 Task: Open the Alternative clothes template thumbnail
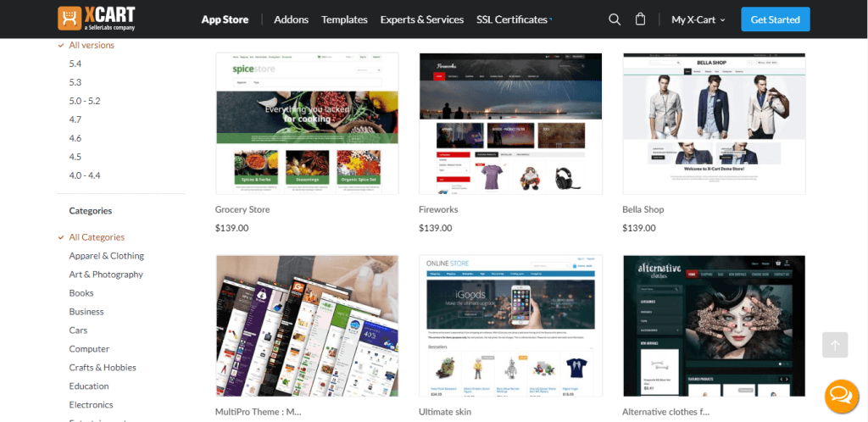click(x=714, y=325)
